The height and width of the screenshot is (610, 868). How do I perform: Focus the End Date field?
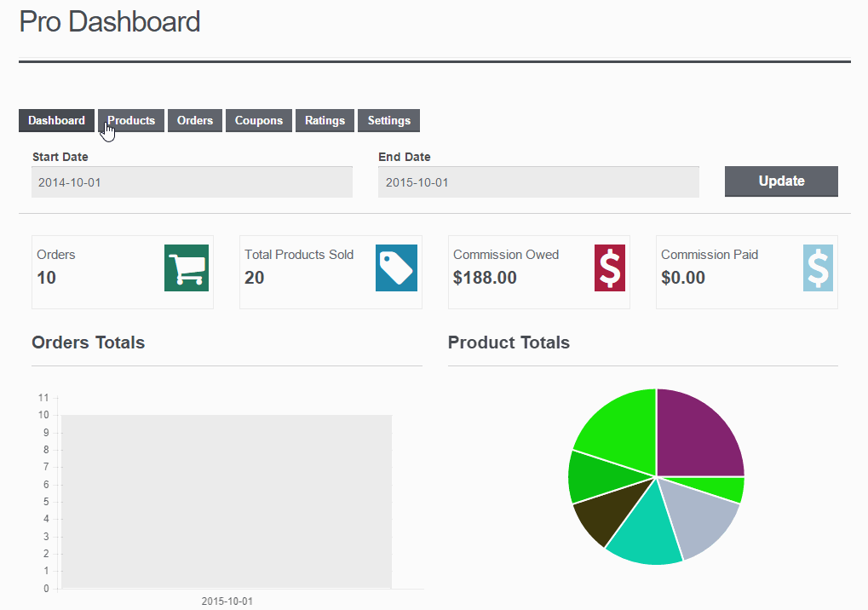tap(538, 182)
